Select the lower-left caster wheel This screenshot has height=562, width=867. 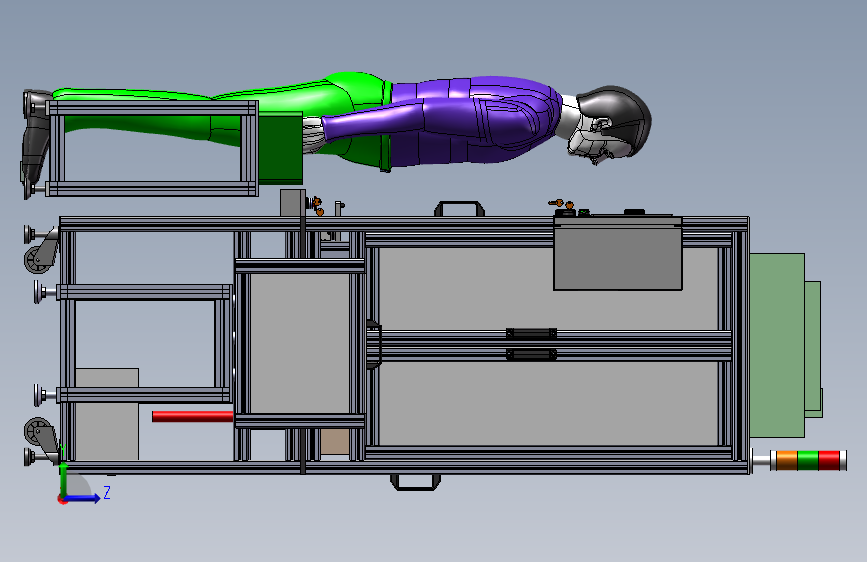point(38,431)
